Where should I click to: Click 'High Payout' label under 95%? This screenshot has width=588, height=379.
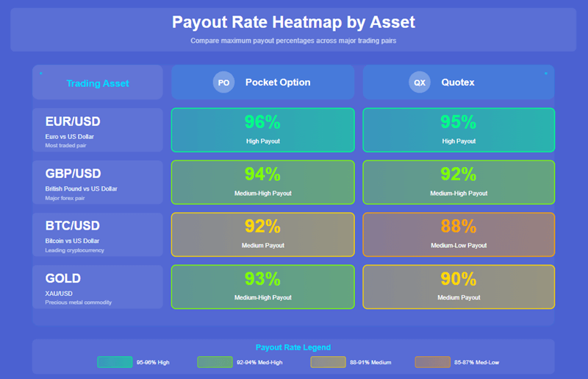pos(459,141)
